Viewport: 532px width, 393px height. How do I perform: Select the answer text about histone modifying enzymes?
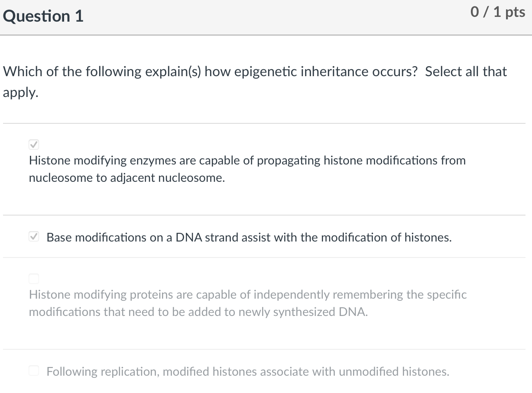tap(247, 169)
